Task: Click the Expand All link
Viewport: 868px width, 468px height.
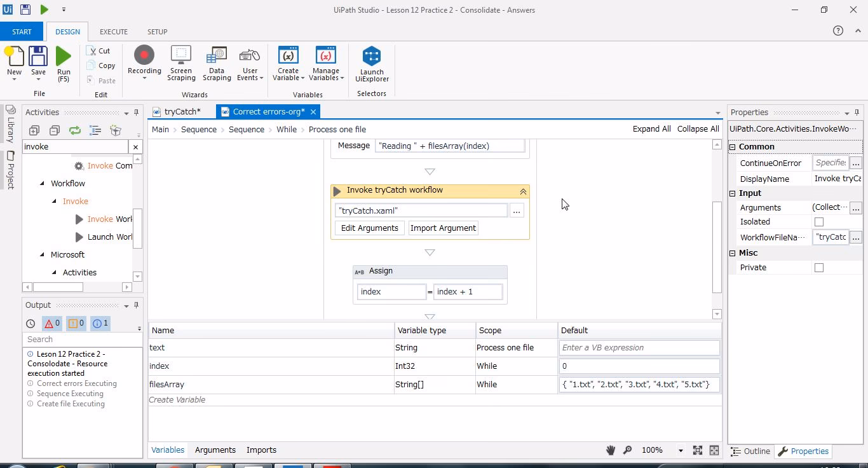Action: pos(651,128)
